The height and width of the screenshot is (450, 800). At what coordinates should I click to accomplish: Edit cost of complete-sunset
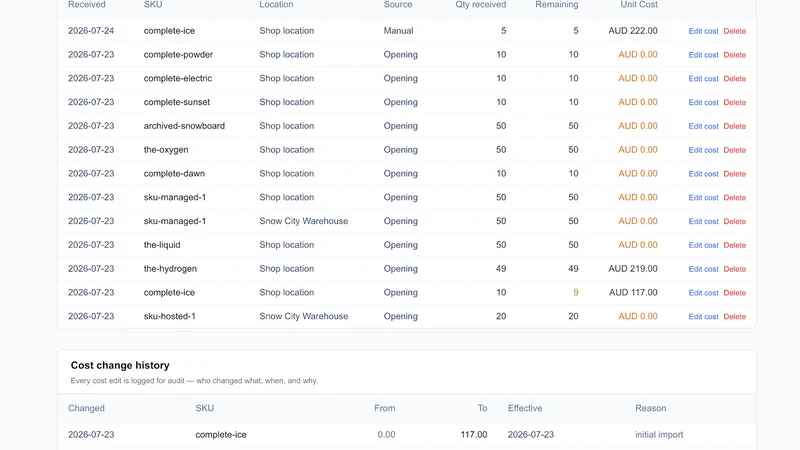tap(703, 103)
